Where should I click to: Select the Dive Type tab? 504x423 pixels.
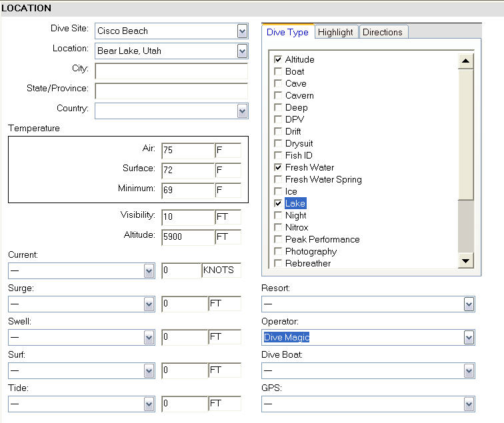[x=287, y=32]
